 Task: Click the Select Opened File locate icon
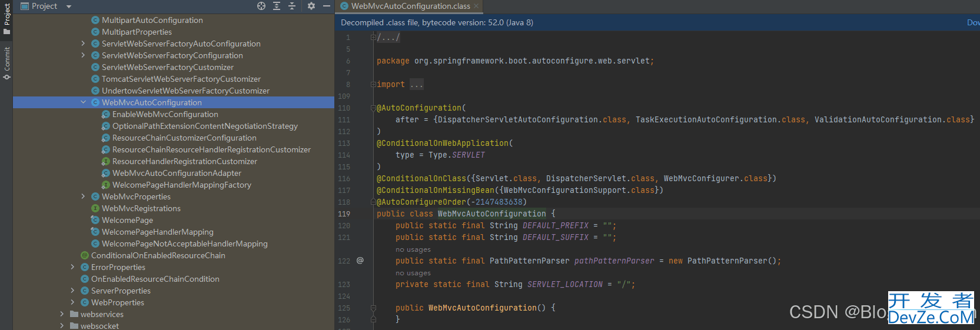coord(261,6)
